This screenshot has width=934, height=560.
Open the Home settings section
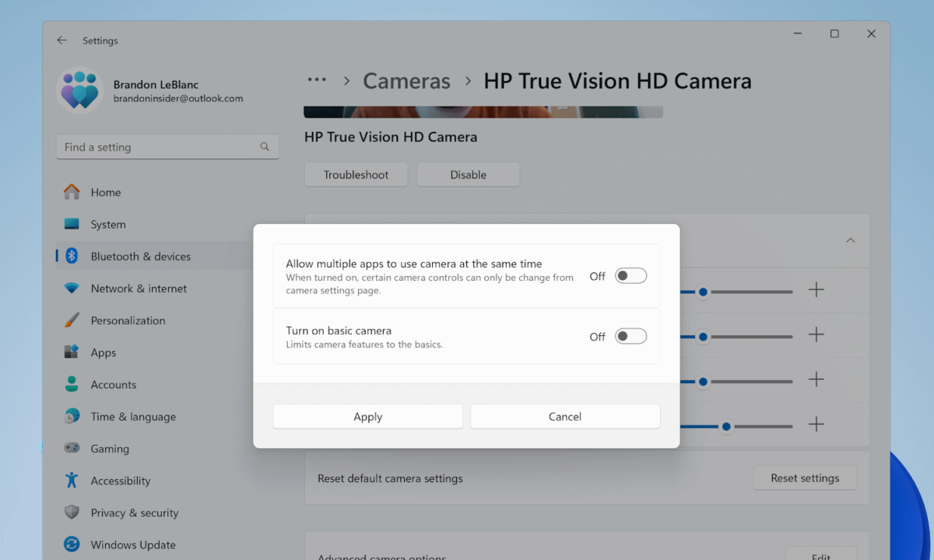tap(105, 192)
